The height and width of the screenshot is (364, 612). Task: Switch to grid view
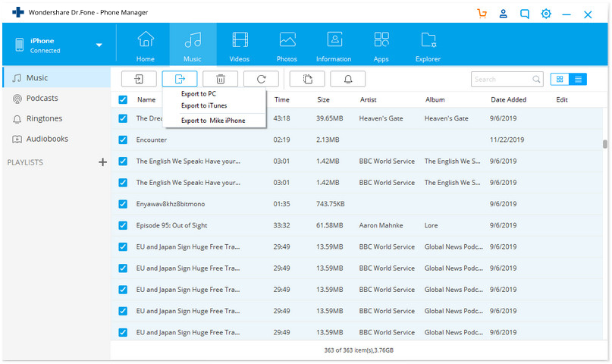(560, 79)
